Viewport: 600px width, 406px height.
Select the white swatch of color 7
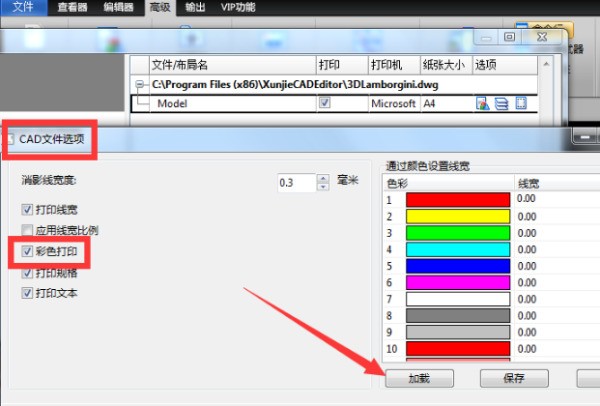(458, 299)
